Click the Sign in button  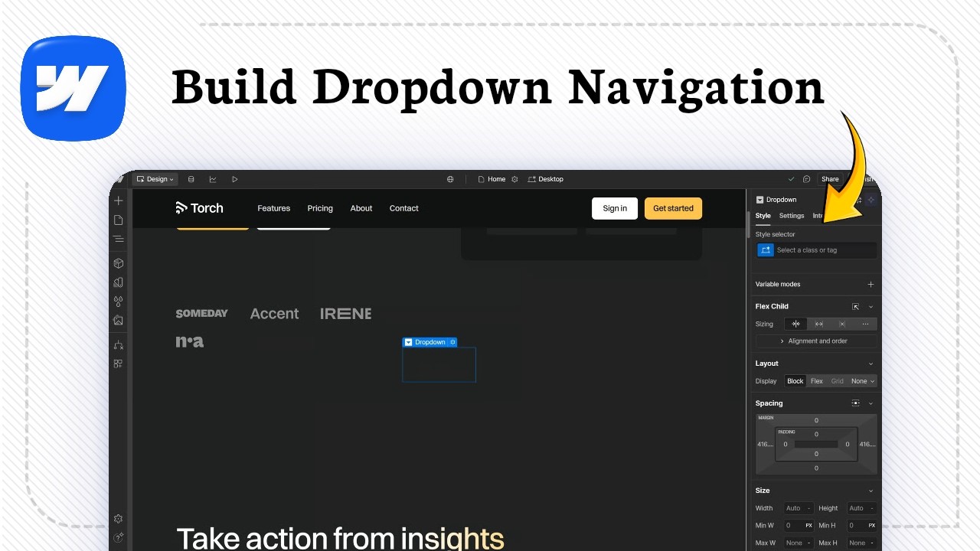pos(615,208)
